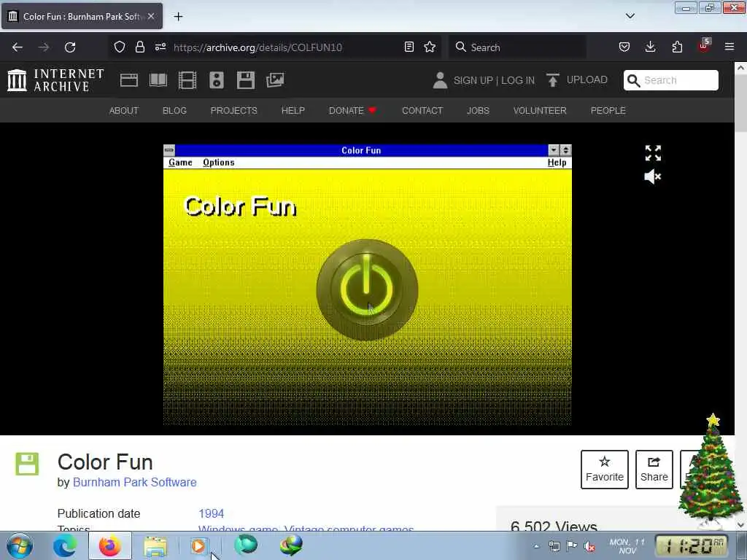Open the Burnham Park Software link

coord(134,482)
